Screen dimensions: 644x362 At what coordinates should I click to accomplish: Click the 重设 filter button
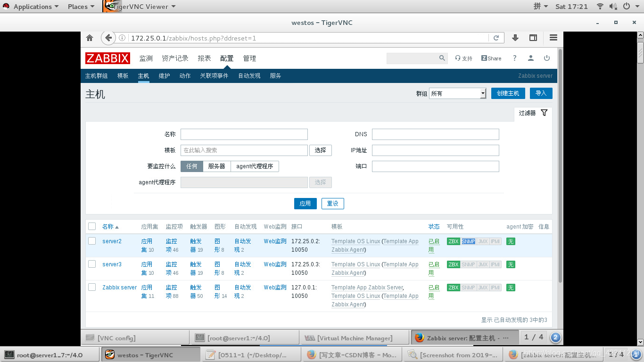(x=333, y=204)
